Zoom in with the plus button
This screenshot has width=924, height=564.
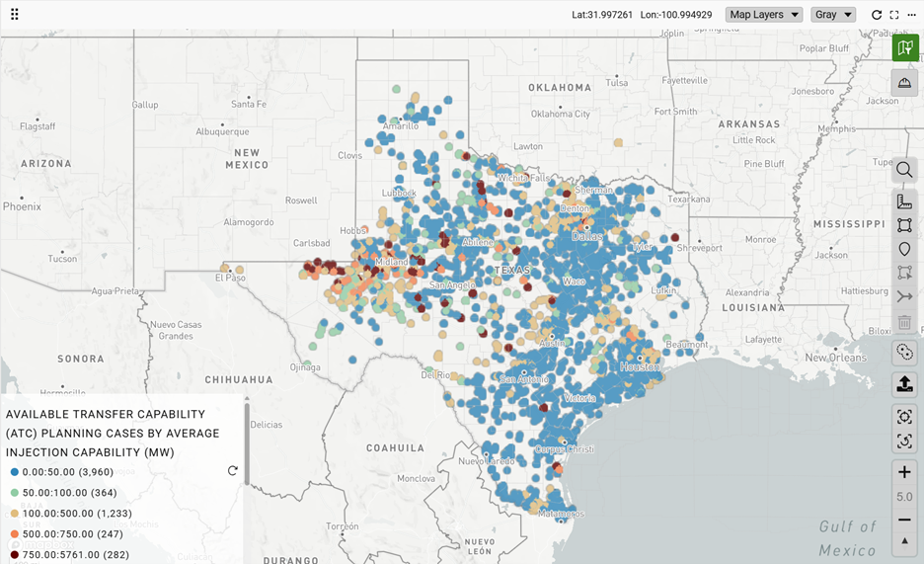click(904, 472)
